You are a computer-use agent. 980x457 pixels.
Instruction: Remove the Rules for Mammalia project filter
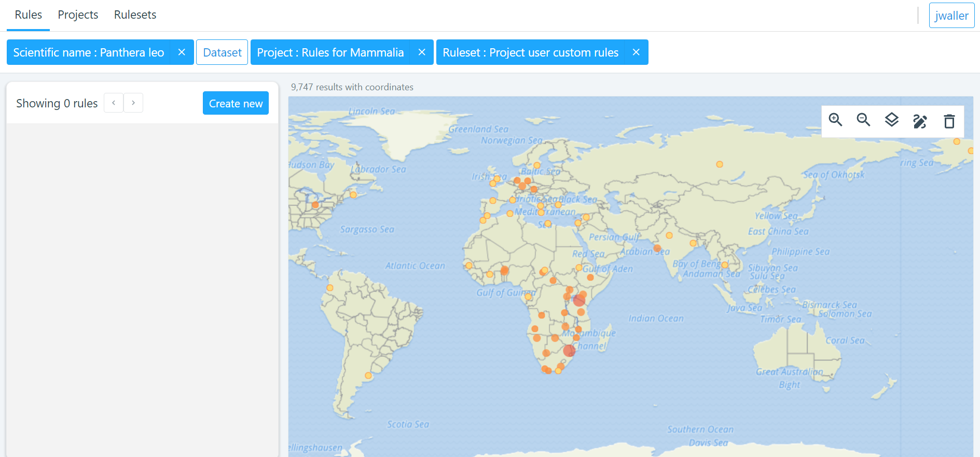tap(422, 52)
